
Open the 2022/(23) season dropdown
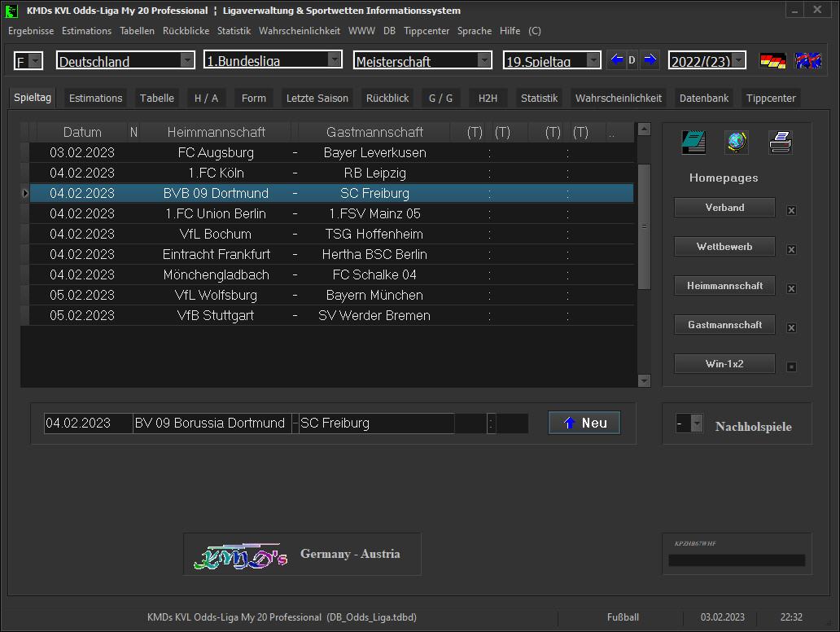[739, 60]
